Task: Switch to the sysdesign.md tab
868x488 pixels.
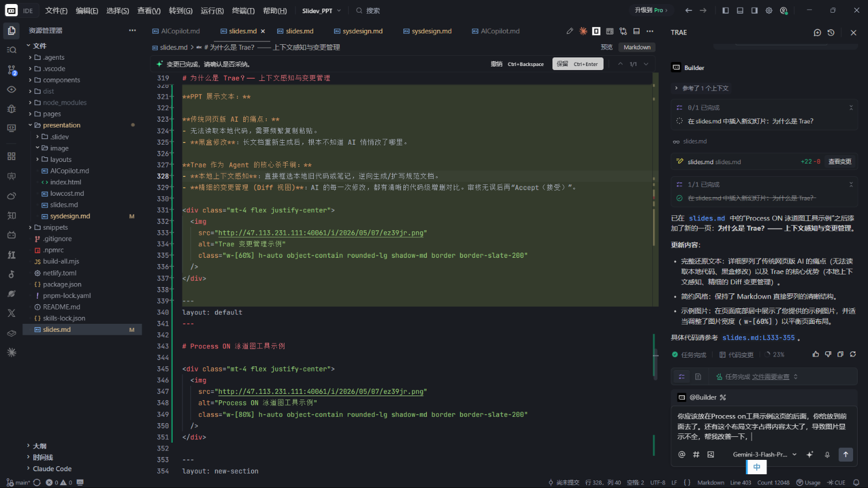Action: 363,31
